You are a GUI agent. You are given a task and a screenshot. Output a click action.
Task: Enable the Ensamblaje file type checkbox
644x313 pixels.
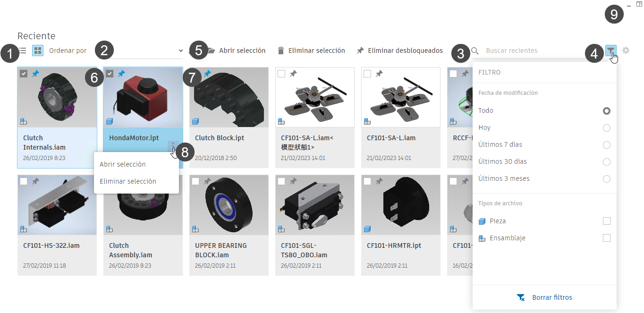pyautogui.click(x=607, y=238)
